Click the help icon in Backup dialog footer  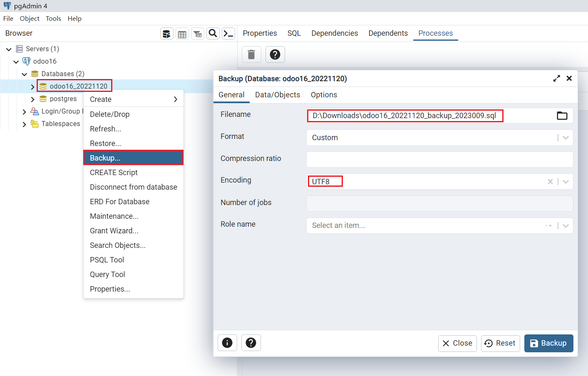[x=251, y=343]
